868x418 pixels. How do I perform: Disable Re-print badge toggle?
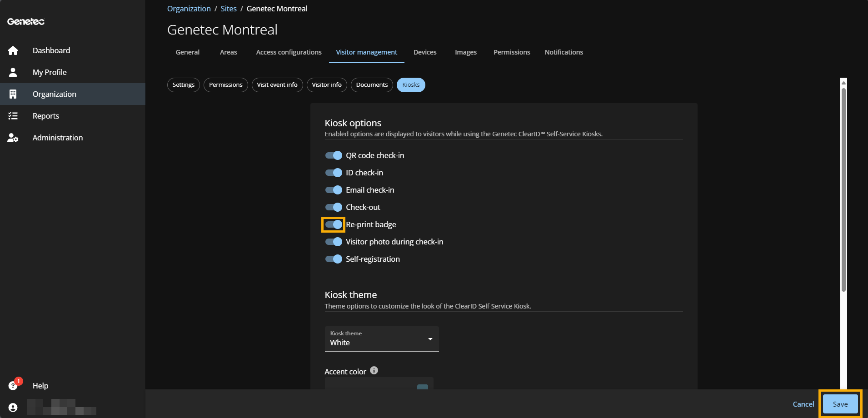coord(334,224)
